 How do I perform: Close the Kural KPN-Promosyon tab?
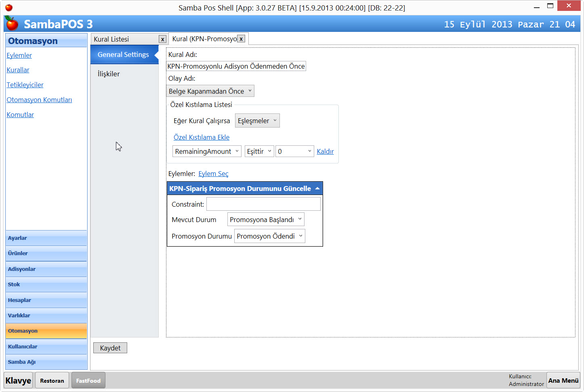[241, 39]
